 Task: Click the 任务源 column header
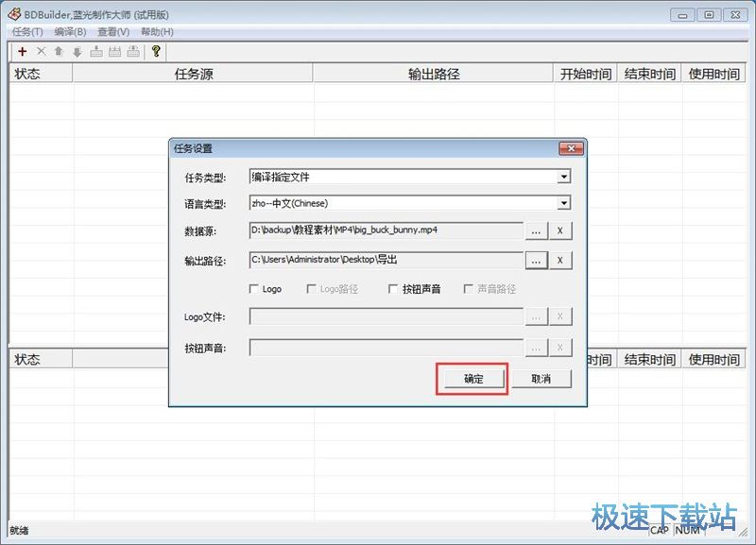193,74
